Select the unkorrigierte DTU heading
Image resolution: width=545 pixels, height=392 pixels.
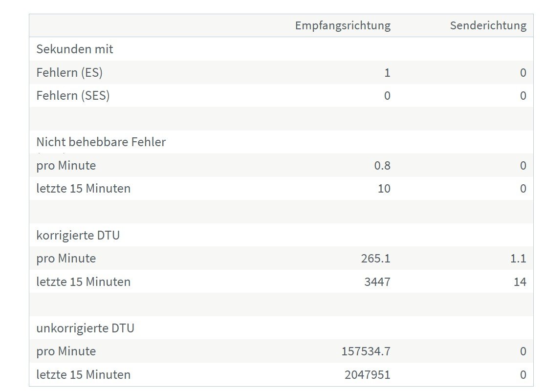point(86,328)
